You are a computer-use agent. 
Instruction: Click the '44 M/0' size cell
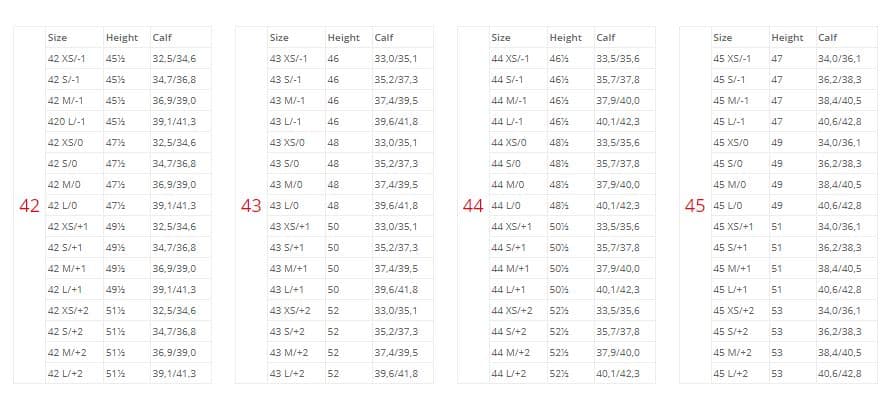[510, 184]
